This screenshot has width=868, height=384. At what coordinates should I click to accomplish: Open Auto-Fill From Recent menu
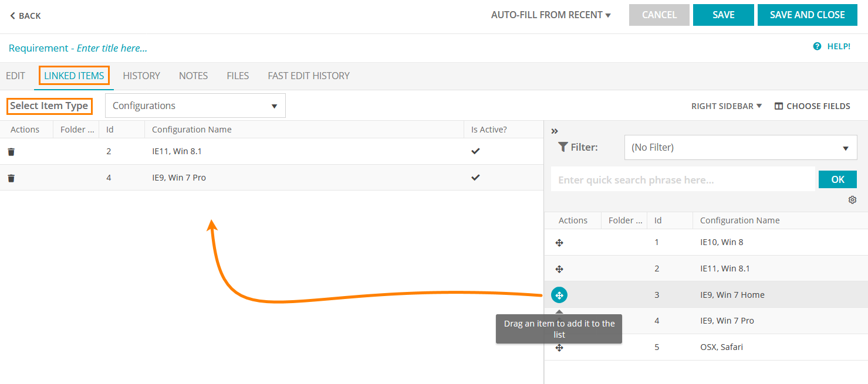(550, 15)
